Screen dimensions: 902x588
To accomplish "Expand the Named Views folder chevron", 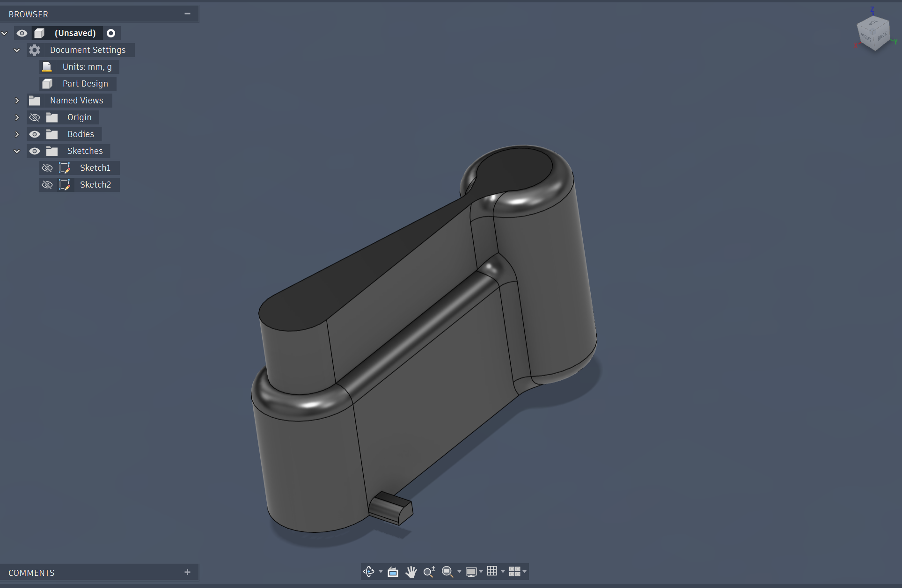I will point(17,101).
